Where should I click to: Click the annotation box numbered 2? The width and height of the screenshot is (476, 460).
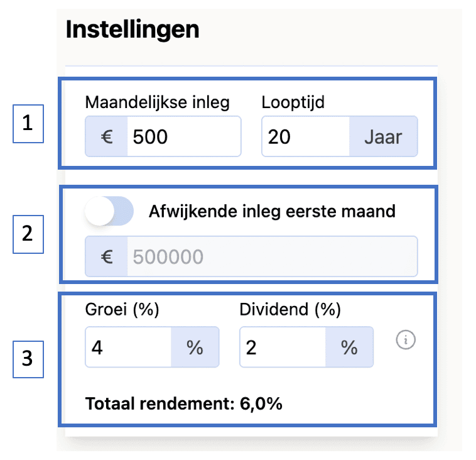27,234
